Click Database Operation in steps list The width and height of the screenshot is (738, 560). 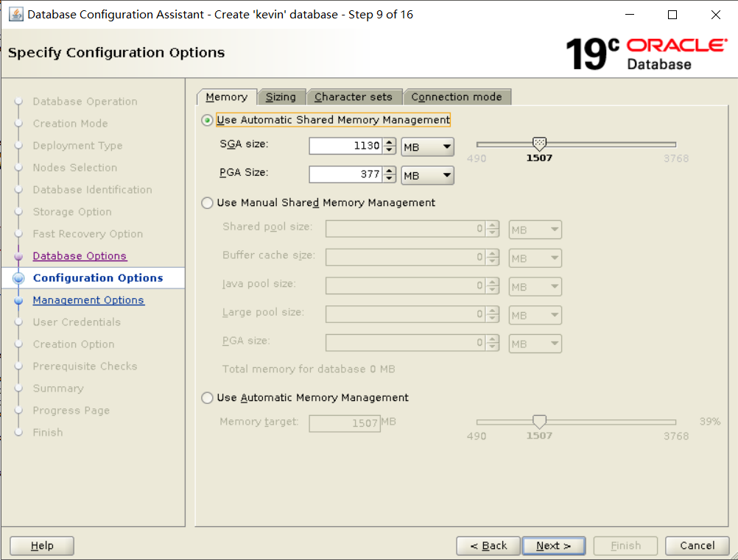(x=85, y=102)
